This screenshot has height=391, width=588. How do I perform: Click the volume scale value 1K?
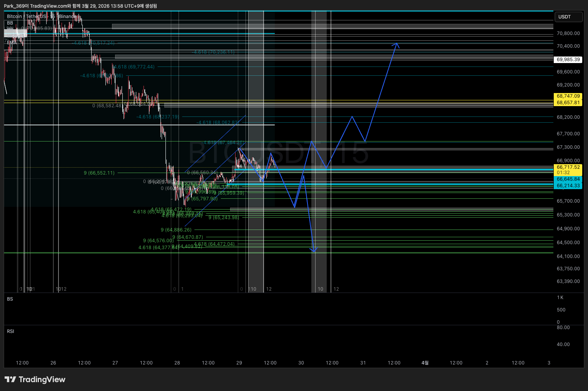[x=560, y=298]
